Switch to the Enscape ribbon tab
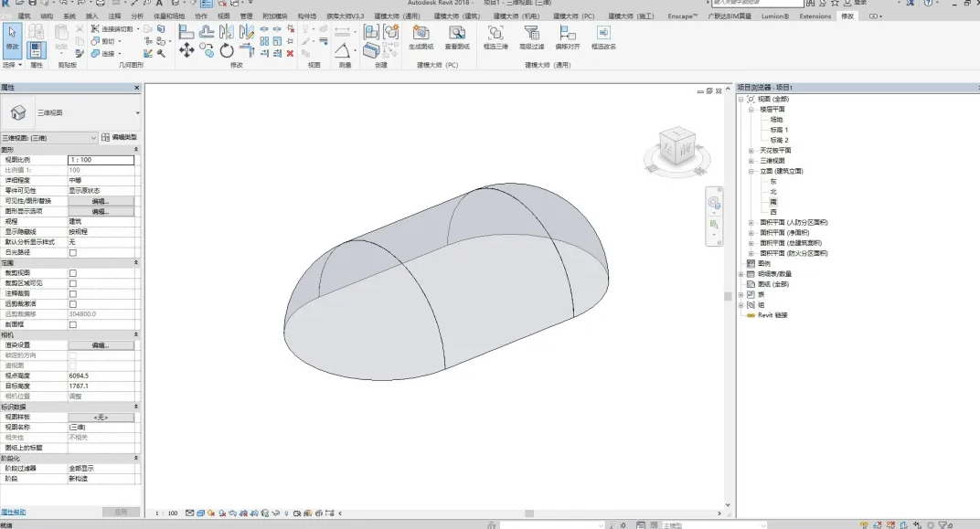Viewport: 980px width, 529px height. (x=681, y=16)
